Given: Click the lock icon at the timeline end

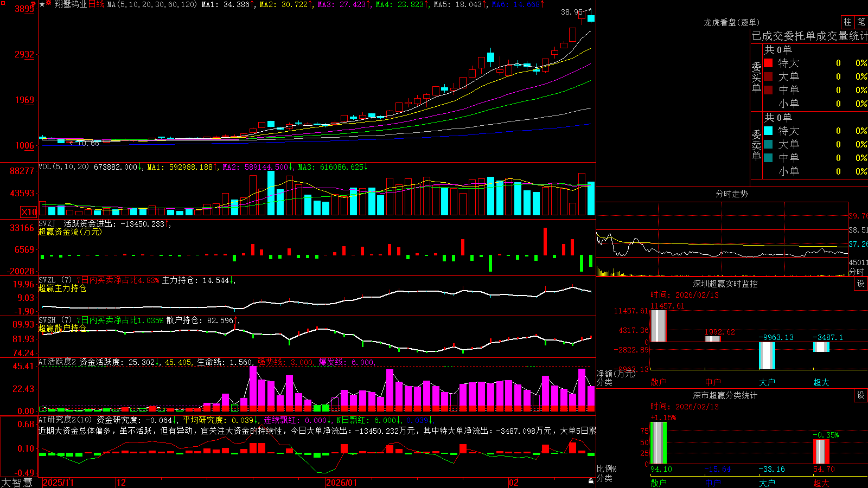Looking at the screenshot, I should (x=591, y=481).
